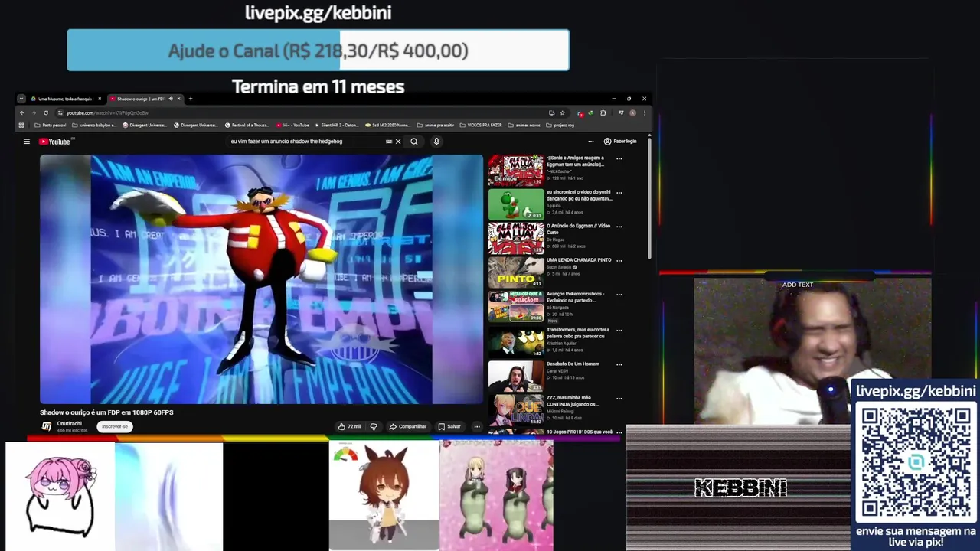The width and height of the screenshot is (980, 551).
Task: Click the YouTube page vertical scrollbar
Action: coord(650,199)
